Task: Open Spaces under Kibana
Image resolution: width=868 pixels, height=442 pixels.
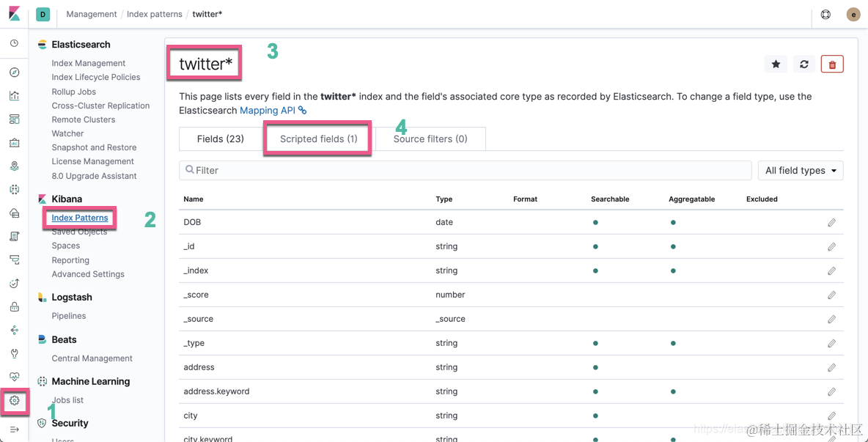Action: (66, 246)
